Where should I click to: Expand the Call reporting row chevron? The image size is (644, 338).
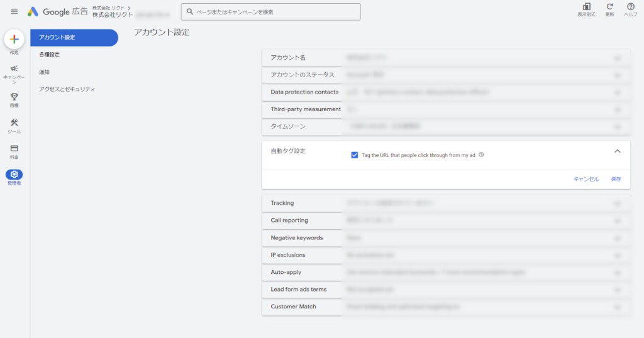[618, 221]
